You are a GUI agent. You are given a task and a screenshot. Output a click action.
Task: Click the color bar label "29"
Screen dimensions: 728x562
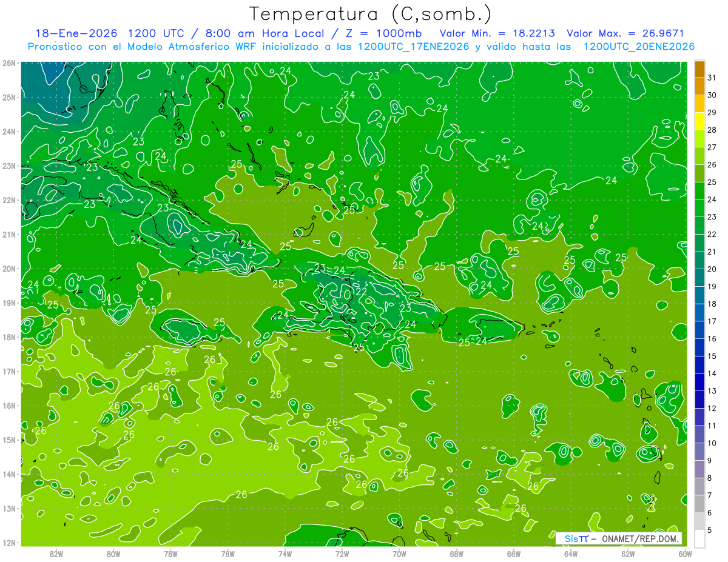(712, 112)
